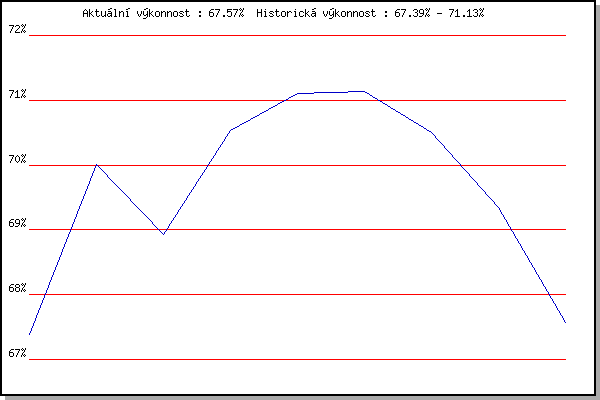This screenshot has height=400, width=600.
Task: Click the blue line's dip just below 69%
Action: point(163,234)
